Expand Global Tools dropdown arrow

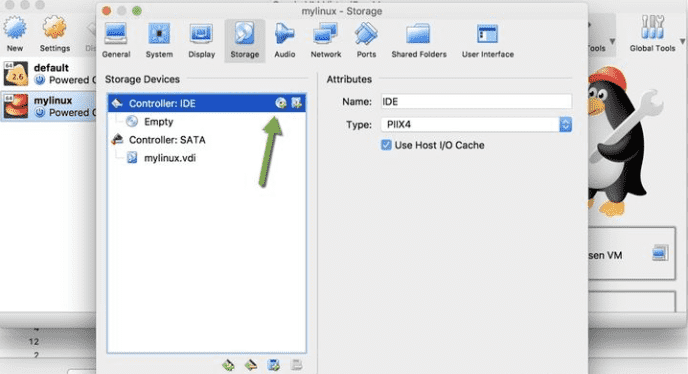click(682, 41)
